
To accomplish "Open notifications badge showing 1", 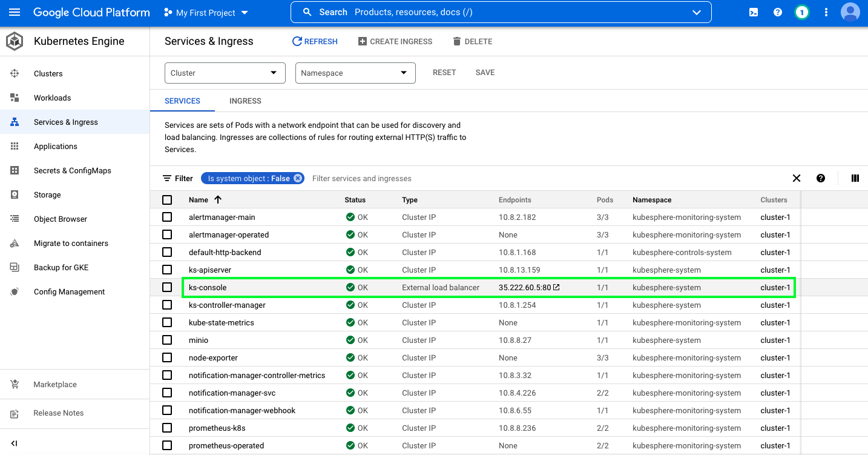I will (802, 12).
